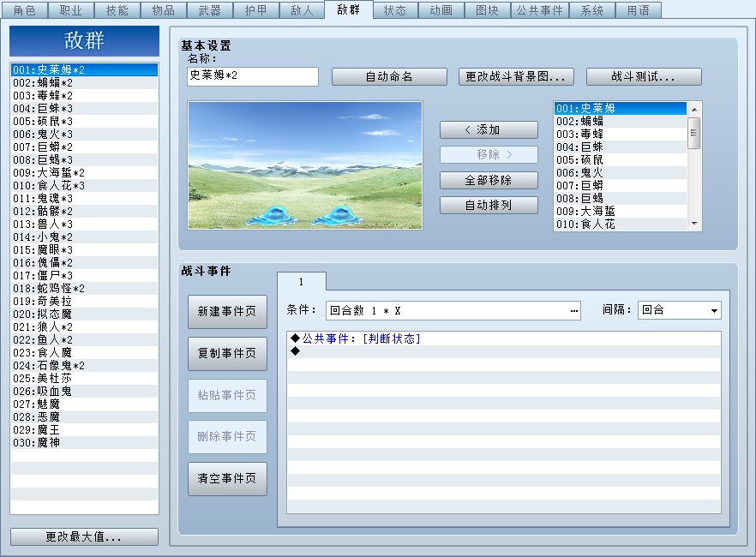The height and width of the screenshot is (557, 756).
Task: Open 更改战斗背景图 dialog
Action: [x=516, y=76]
